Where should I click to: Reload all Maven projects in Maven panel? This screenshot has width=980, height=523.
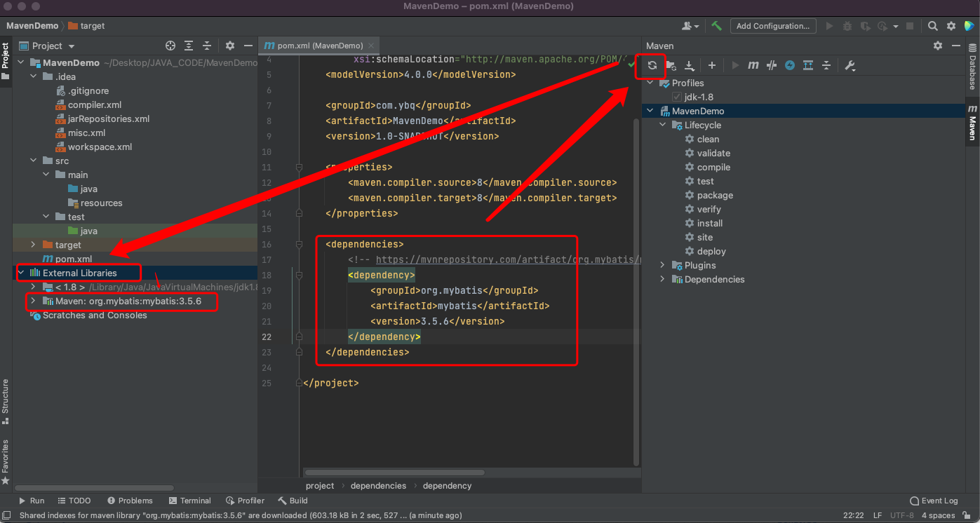point(652,65)
